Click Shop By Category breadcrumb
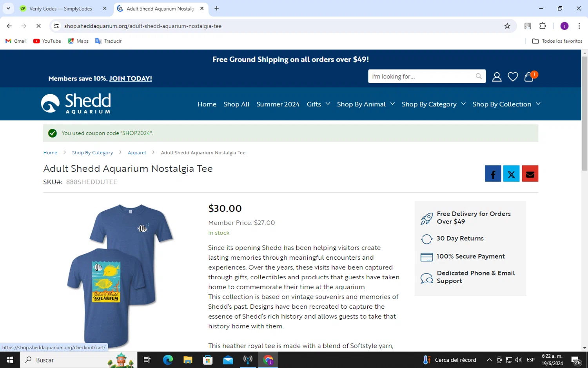Screen dimensions: 588x368 tap(93, 153)
